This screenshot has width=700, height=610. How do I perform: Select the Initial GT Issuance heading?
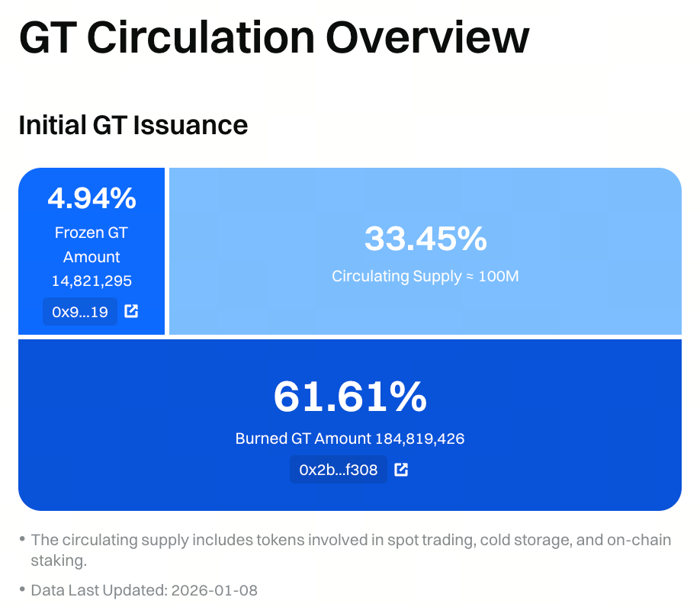pos(132,125)
